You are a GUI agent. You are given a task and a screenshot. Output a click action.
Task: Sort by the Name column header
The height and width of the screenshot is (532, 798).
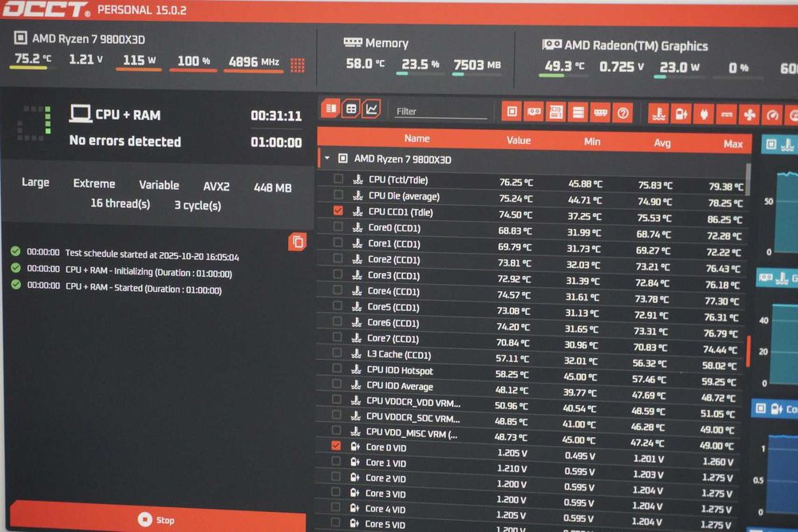(417, 138)
